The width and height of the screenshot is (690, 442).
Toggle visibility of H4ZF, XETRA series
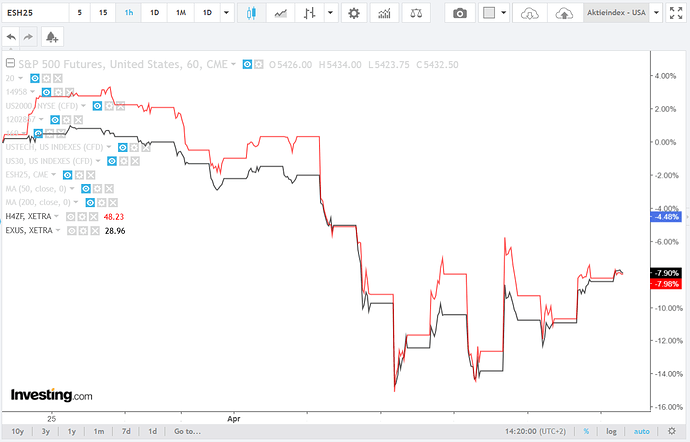click(x=70, y=217)
